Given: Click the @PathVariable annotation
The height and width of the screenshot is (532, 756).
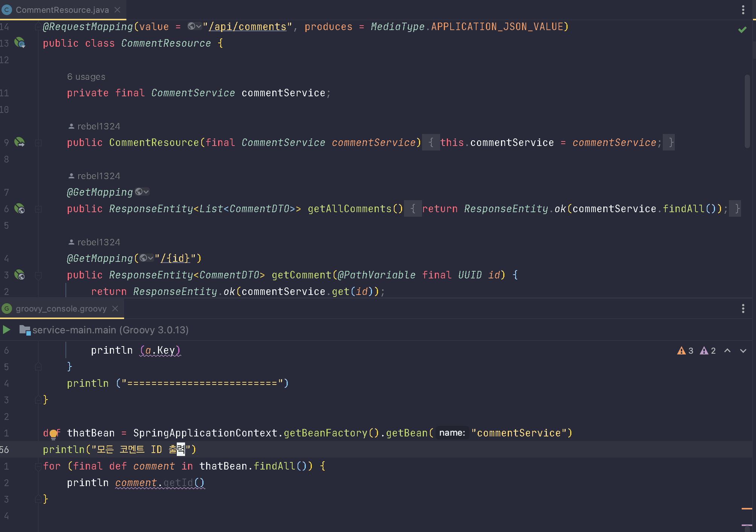Looking at the screenshot, I should (376, 275).
